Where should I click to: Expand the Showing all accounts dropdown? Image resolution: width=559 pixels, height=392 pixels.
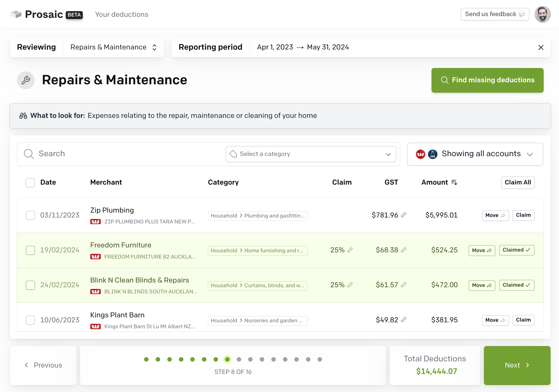475,154
